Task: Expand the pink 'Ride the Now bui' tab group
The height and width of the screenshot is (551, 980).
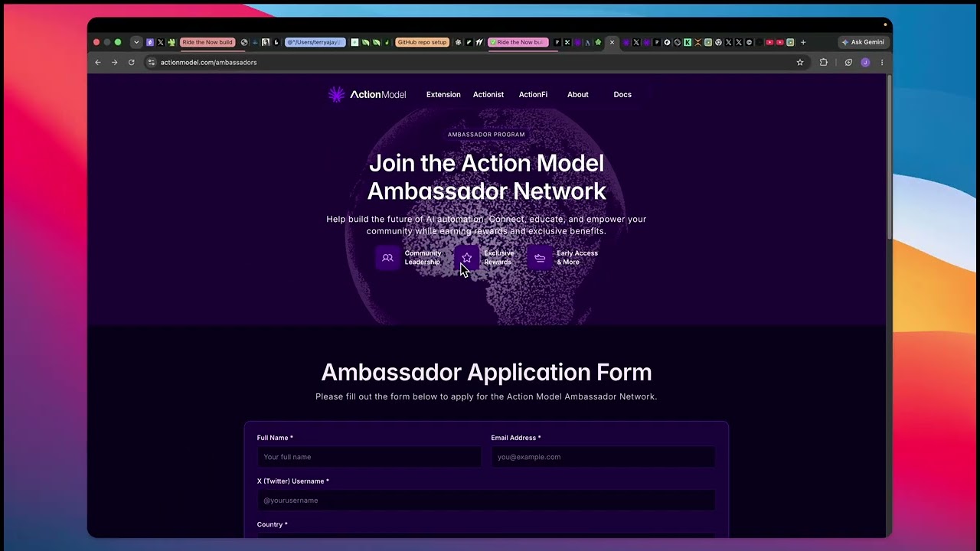Action: (x=518, y=42)
